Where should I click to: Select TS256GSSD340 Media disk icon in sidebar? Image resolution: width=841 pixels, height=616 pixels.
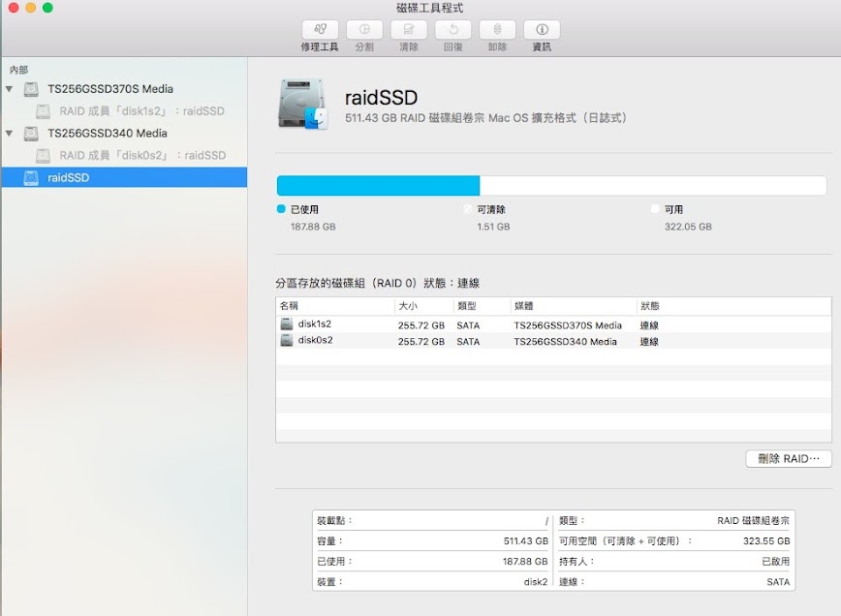(31, 133)
